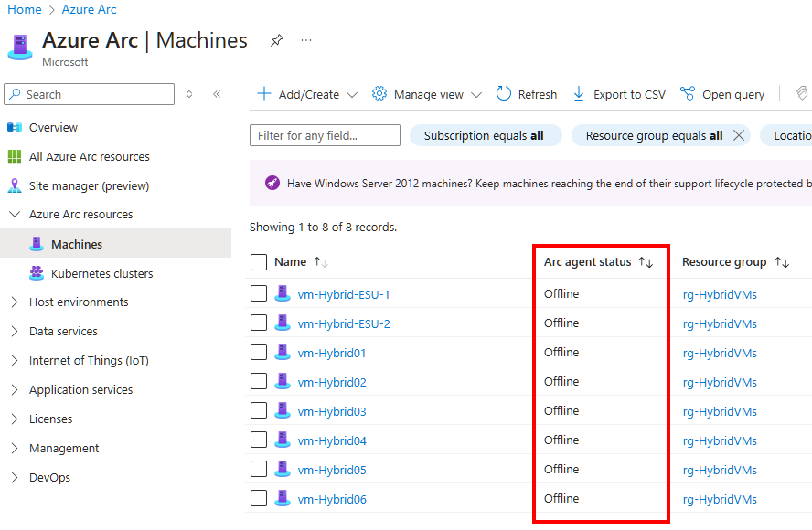The width and height of the screenshot is (812, 530).
Task: Expand the Data services section
Action: (x=15, y=331)
